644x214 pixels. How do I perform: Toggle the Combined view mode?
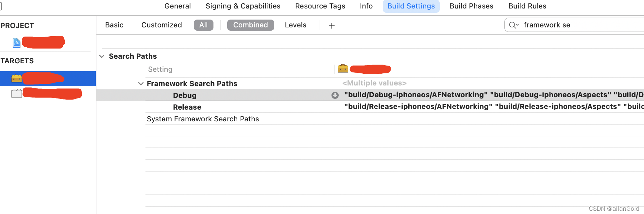click(251, 25)
